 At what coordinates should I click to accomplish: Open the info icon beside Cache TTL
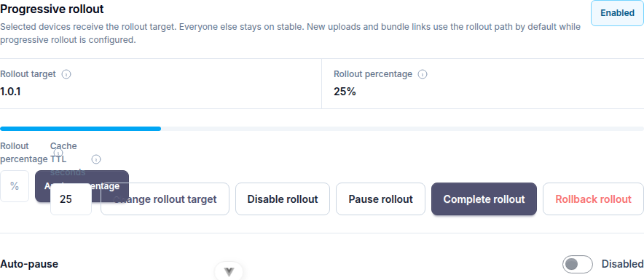96,159
